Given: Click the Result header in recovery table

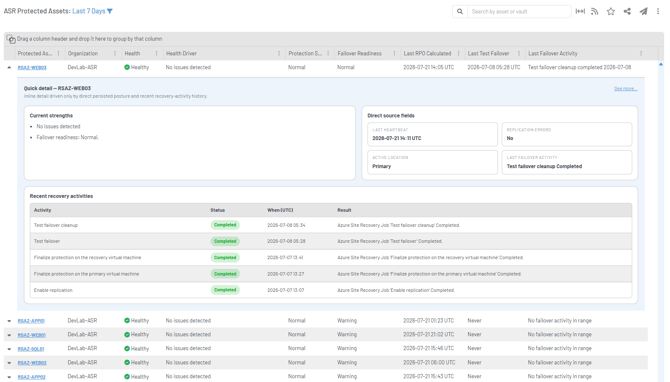Looking at the screenshot, I should point(344,210).
